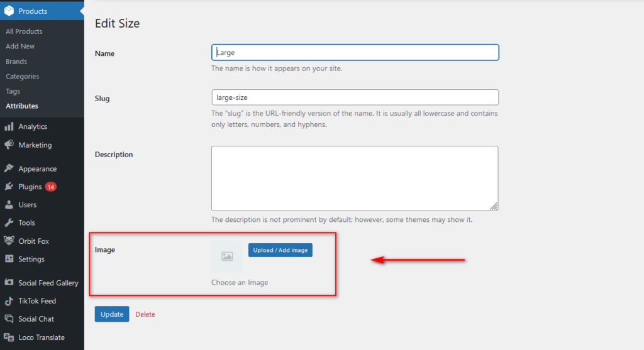Click the image placeholder thumbnail

point(227,256)
